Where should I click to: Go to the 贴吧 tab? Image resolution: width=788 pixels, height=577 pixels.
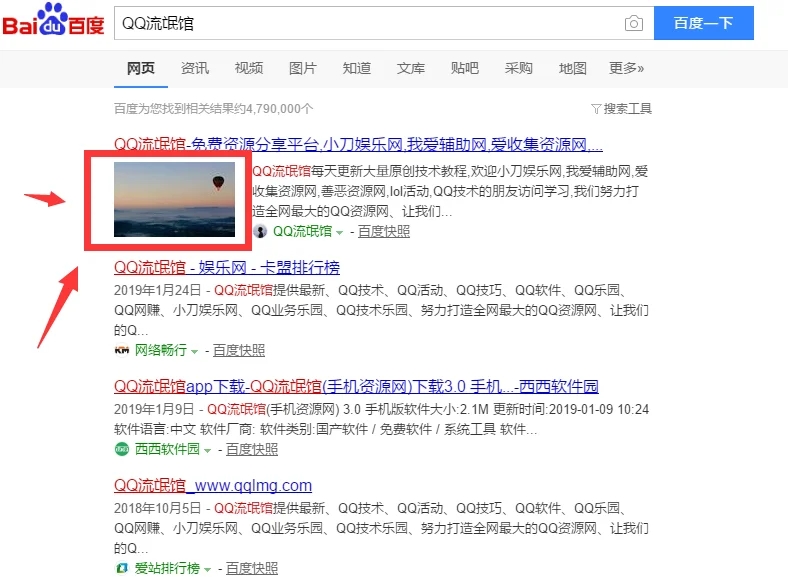tap(465, 68)
